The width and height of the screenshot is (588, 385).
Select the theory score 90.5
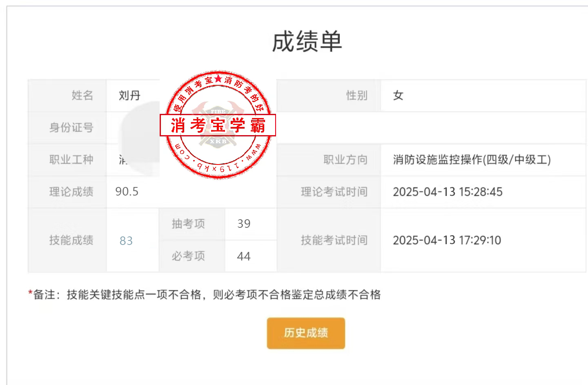coord(127,191)
